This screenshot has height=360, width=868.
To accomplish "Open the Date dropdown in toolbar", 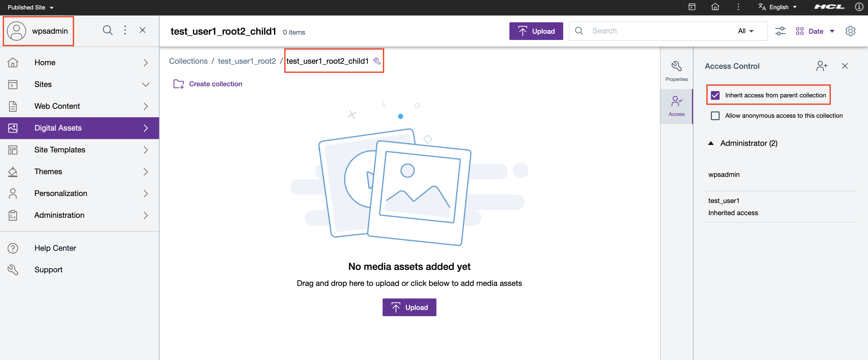I will (x=822, y=31).
